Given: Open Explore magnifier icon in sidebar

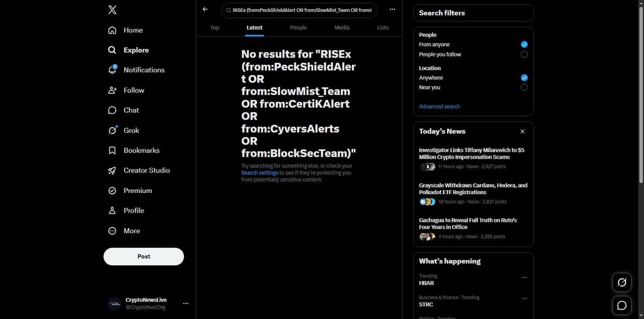Looking at the screenshot, I should [112, 50].
